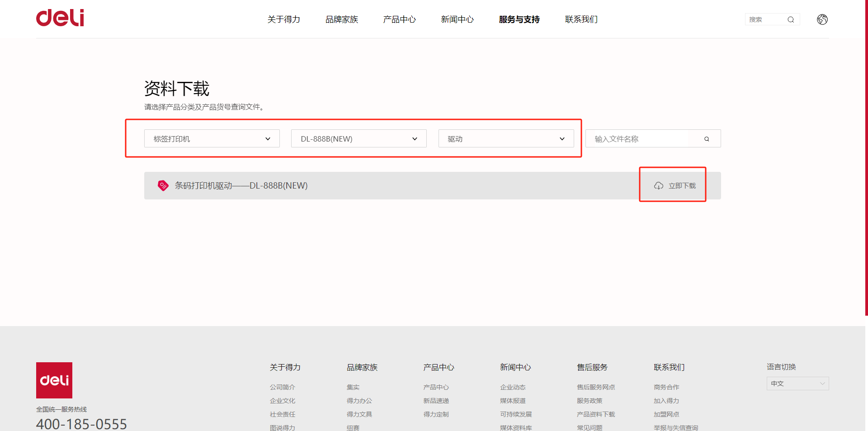Open the DL-888B(NEW) model dropdown
Viewport: 868px width, 431px height.
point(359,139)
